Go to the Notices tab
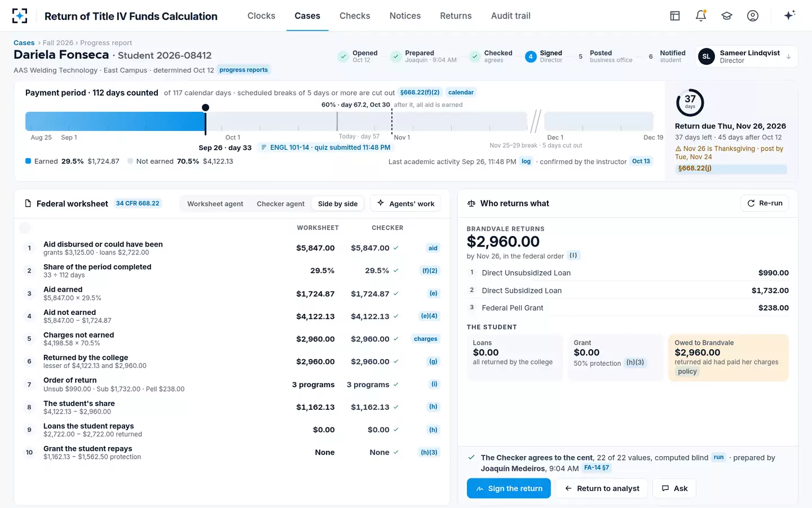This screenshot has width=812, height=508. point(405,16)
